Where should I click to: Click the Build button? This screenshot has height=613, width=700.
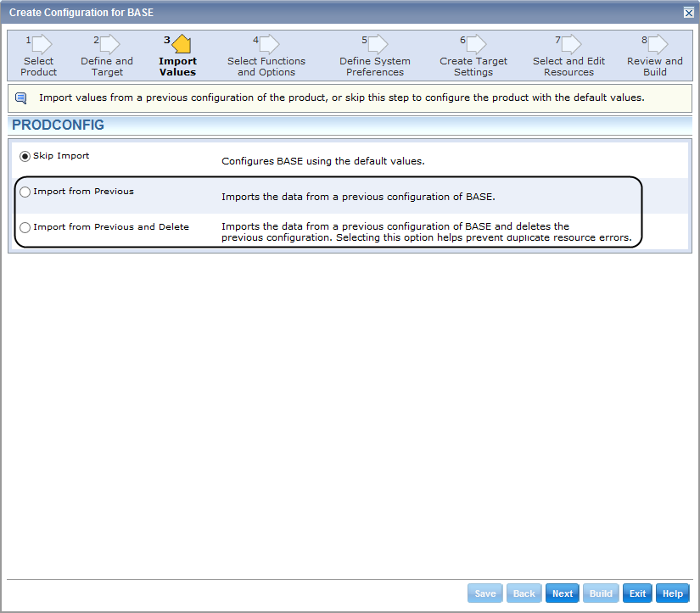click(601, 593)
